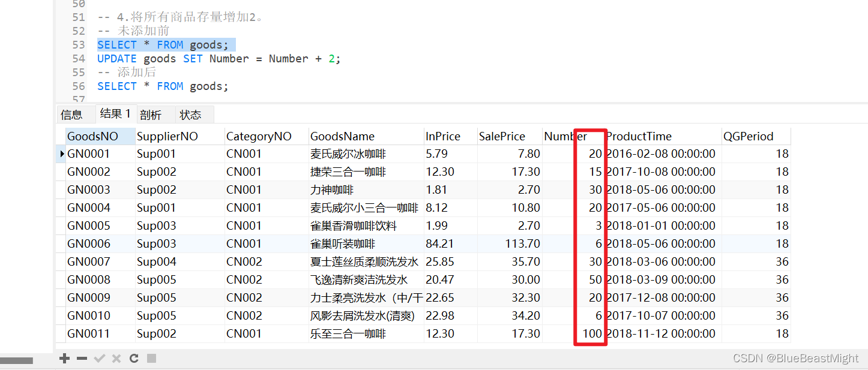Click the Number value 100
This screenshot has height=370, width=868.
point(592,333)
